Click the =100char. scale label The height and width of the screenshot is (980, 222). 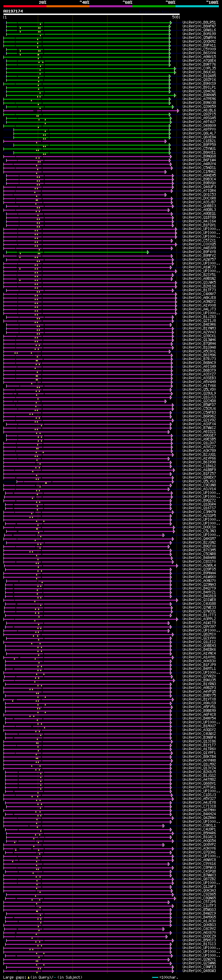[x=169, y=977]
